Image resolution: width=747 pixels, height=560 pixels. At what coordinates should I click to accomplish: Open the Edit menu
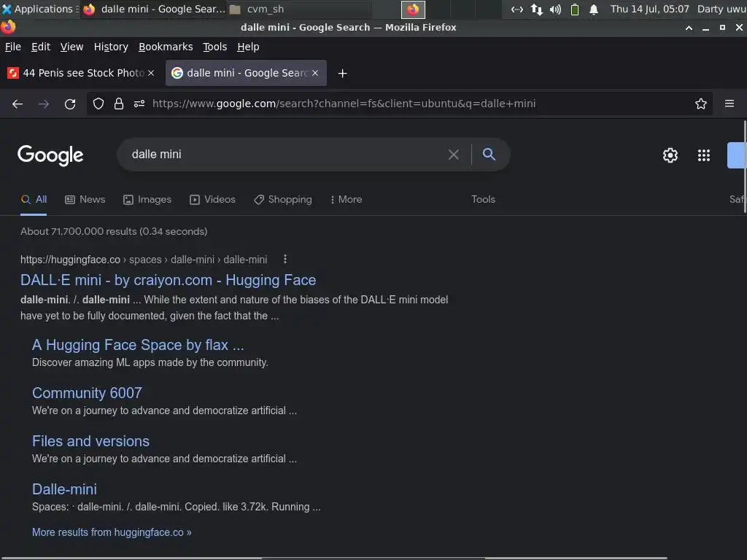(41, 47)
